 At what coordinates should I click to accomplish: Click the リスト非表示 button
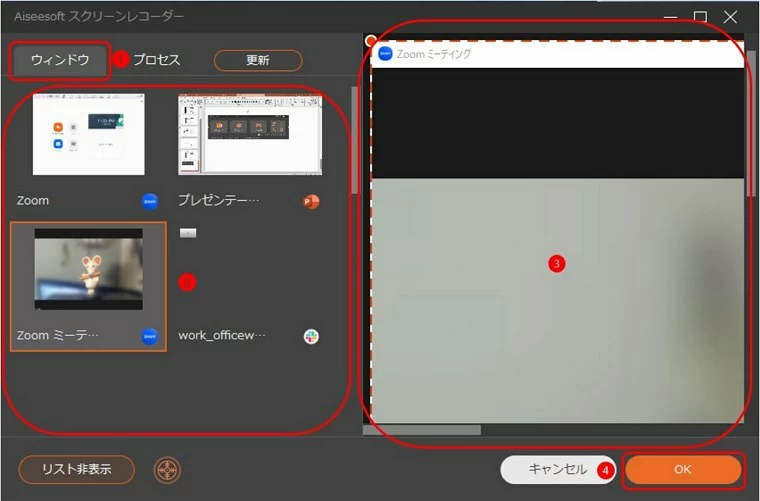[77, 469]
